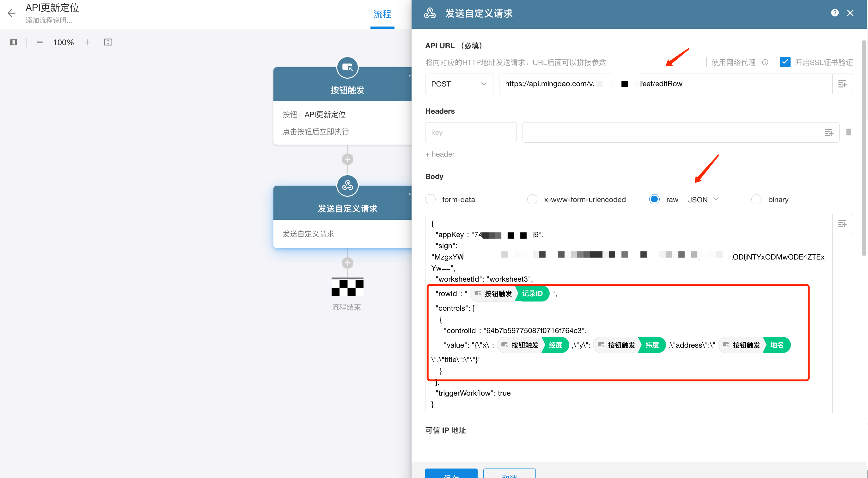Enable the 使用网络代理 checkbox
Viewport: 868px width, 478px height.
(701, 62)
